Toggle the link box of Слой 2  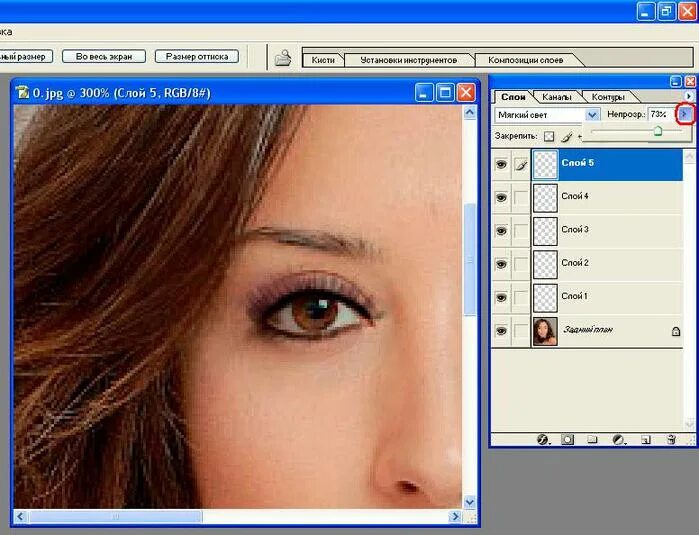click(x=521, y=264)
